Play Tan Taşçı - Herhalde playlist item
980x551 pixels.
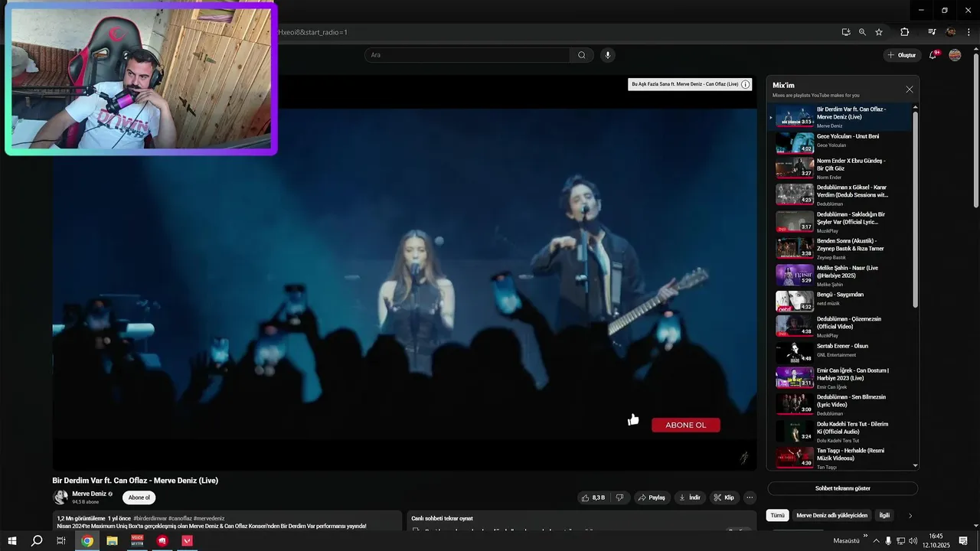(842, 458)
